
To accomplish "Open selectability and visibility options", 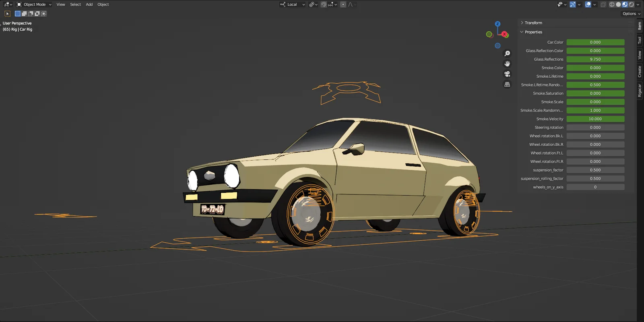I will 562,4.
